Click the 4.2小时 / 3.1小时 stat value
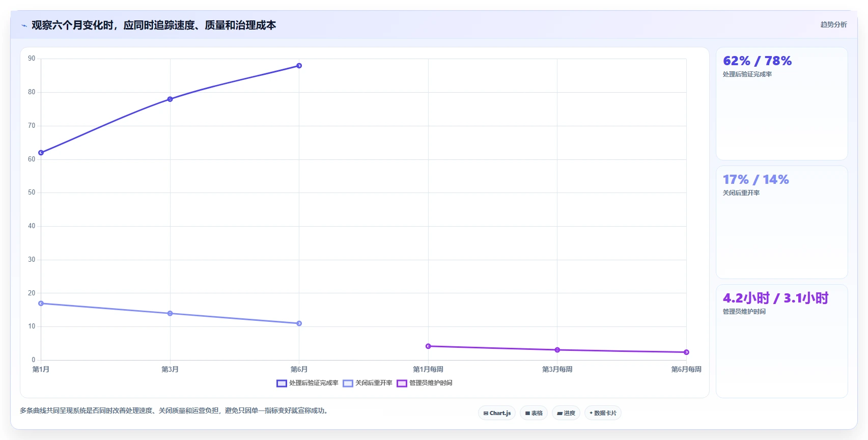This screenshot has height=440, width=868. 776,298
